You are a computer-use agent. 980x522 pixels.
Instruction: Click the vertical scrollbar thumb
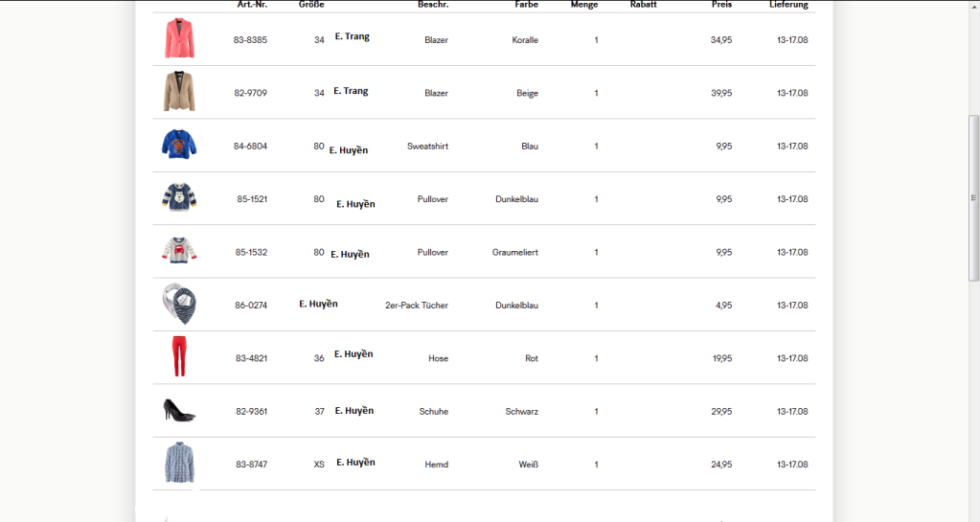pos(973,198)
